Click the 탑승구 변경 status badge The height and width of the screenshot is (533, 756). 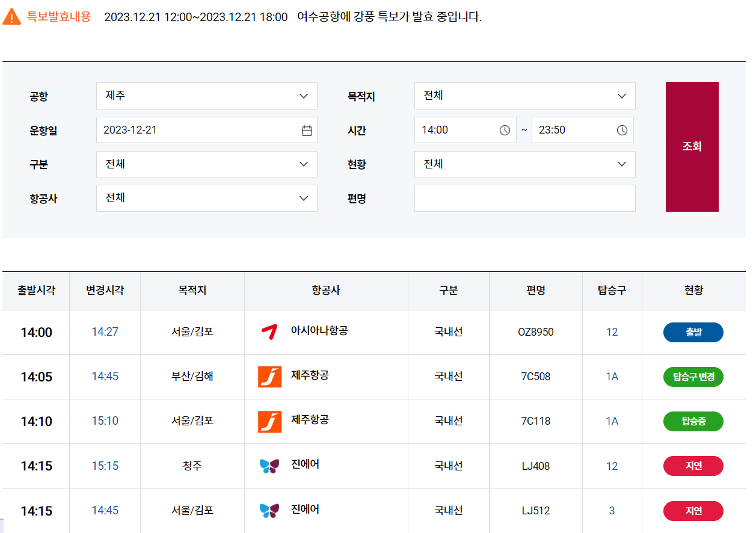tap(693, 377)
